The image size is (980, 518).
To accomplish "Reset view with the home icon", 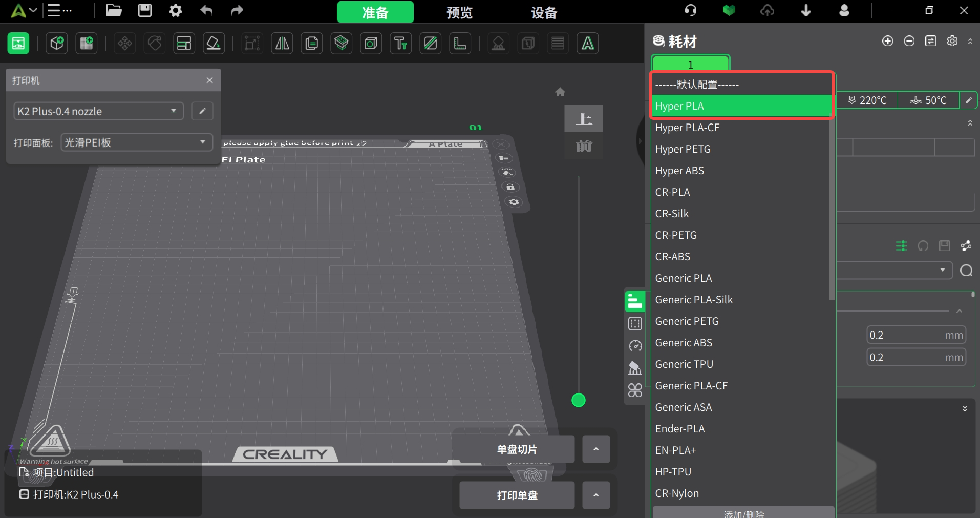I will click(560, 92).
